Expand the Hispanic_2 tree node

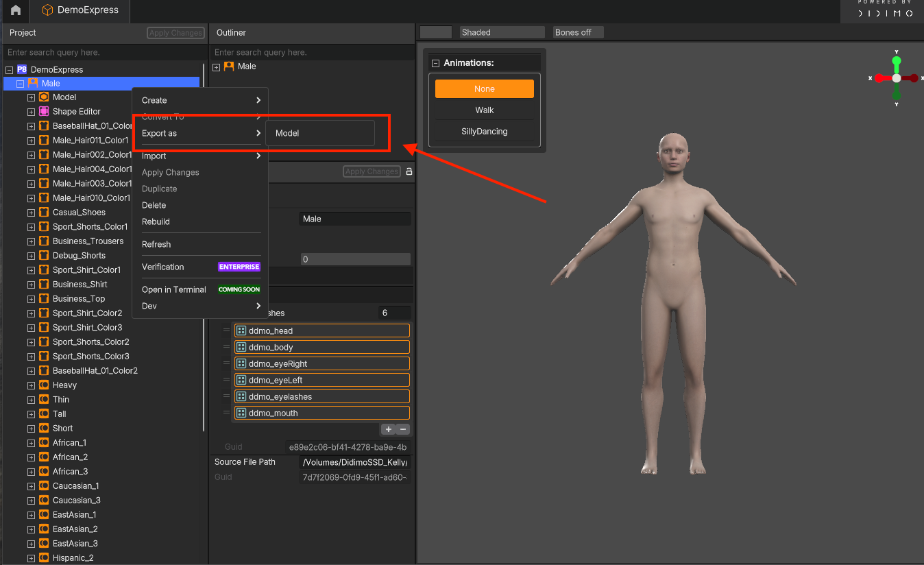point(31,558)
